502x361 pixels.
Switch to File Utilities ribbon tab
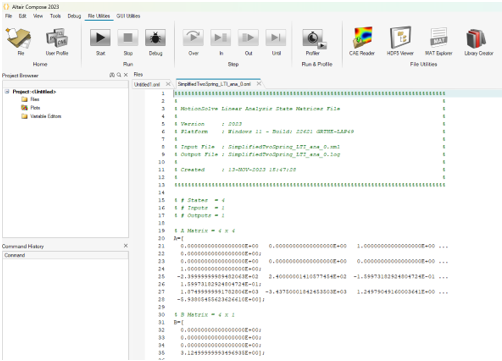(99, 16)
